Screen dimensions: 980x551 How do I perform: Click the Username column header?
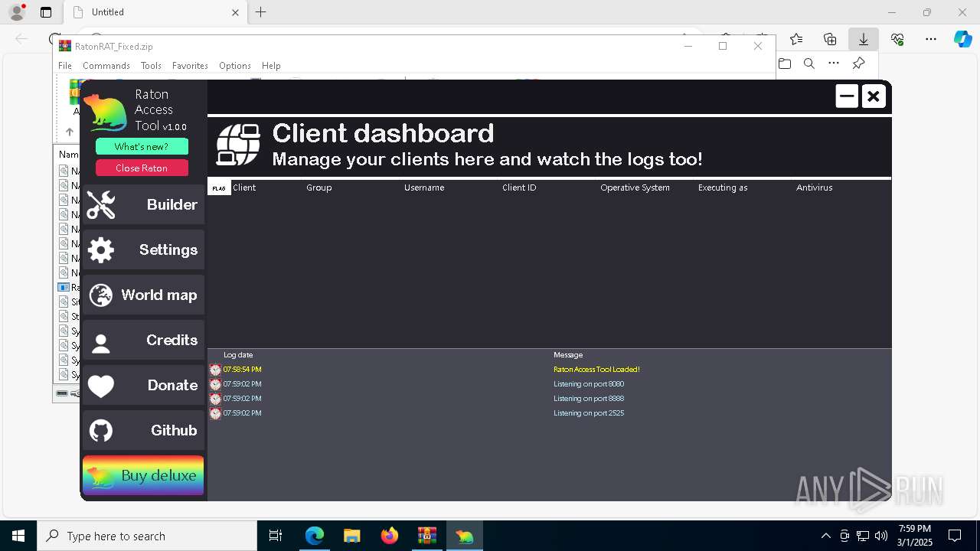(424, 187)
